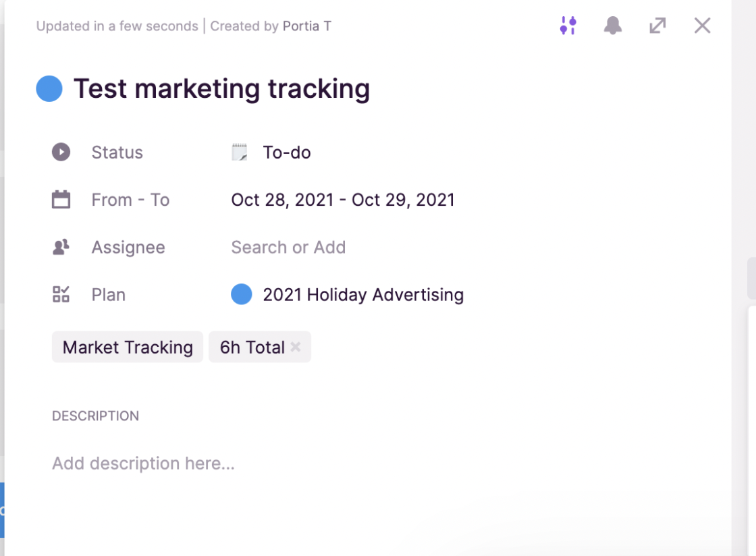
Task: Close the task detail panel
Action: pyautogui.click(x=703, y=26)
